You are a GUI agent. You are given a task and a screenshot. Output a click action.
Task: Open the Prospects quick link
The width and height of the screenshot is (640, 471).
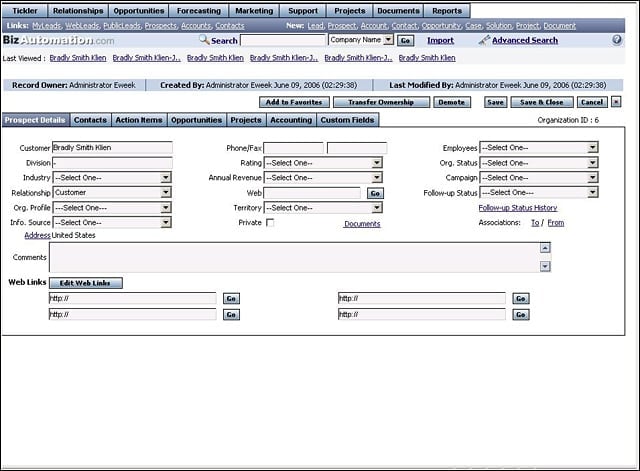coord(161,26)
